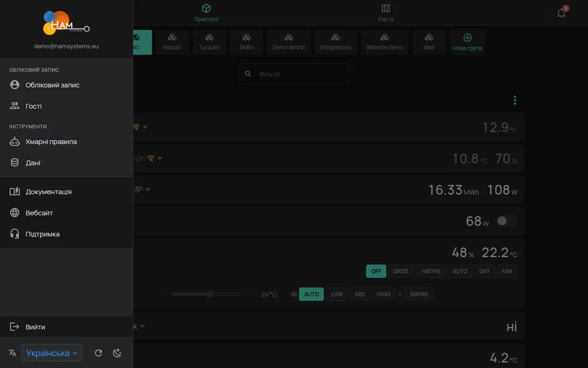Open Обліковий запис account menu item
The width and height of the screenshot is (588, 368).
click(x=66, y=85)
